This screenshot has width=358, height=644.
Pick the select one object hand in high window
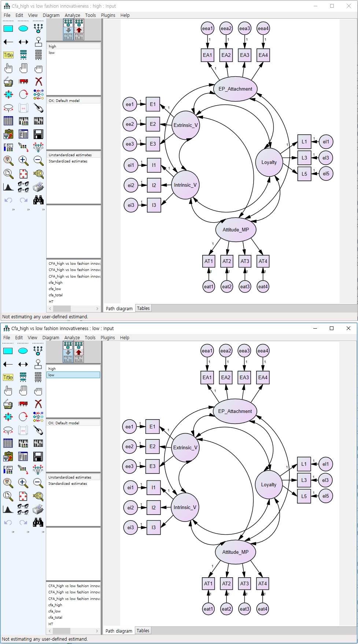pos(8,68)
